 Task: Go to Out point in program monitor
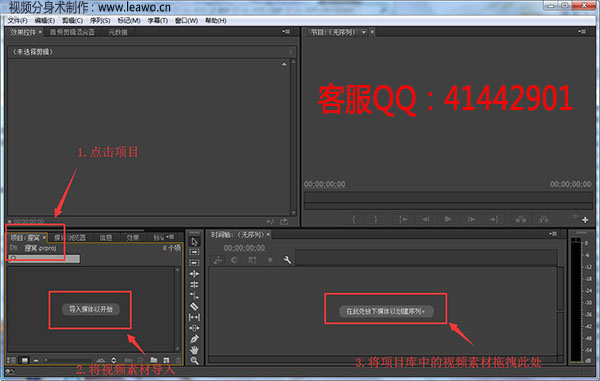coord(494,219)
